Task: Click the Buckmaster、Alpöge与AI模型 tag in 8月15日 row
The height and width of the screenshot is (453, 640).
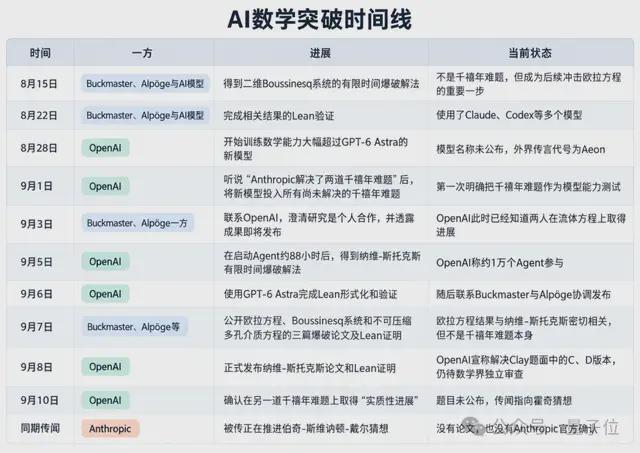Action: point(145,84)
